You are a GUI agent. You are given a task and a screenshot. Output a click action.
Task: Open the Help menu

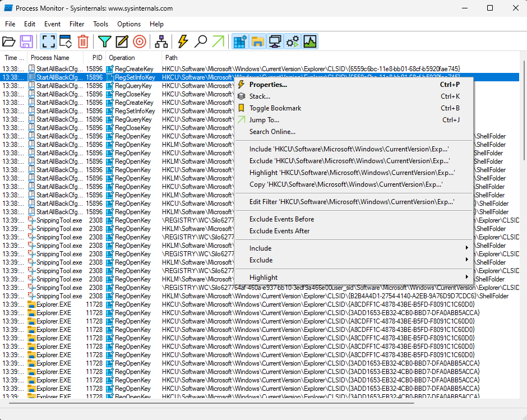pyautogui.click(x=156, y=24)
